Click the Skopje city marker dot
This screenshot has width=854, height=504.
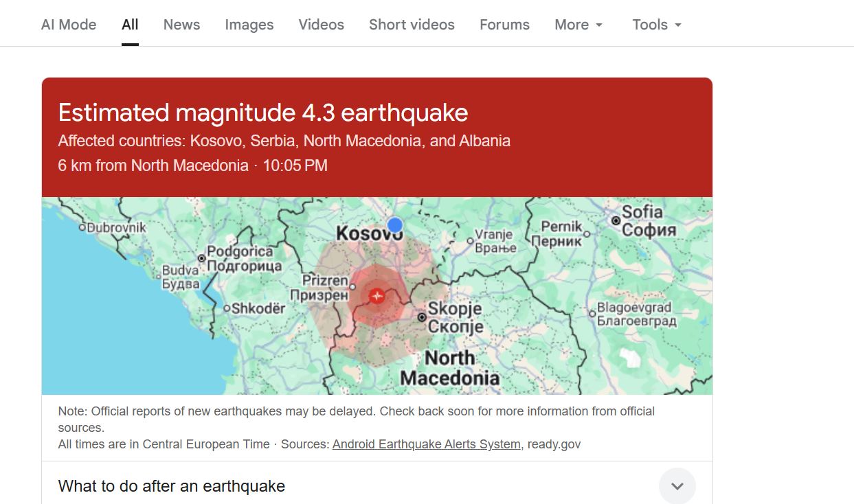(422, 317)
